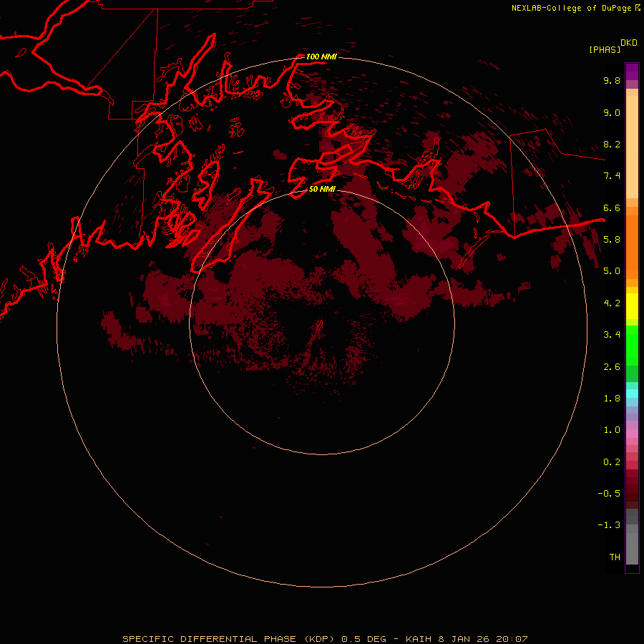The height and width of the screenshot is (644, 644).
Task: Click the DKD unit label
Action: [629, 43]
